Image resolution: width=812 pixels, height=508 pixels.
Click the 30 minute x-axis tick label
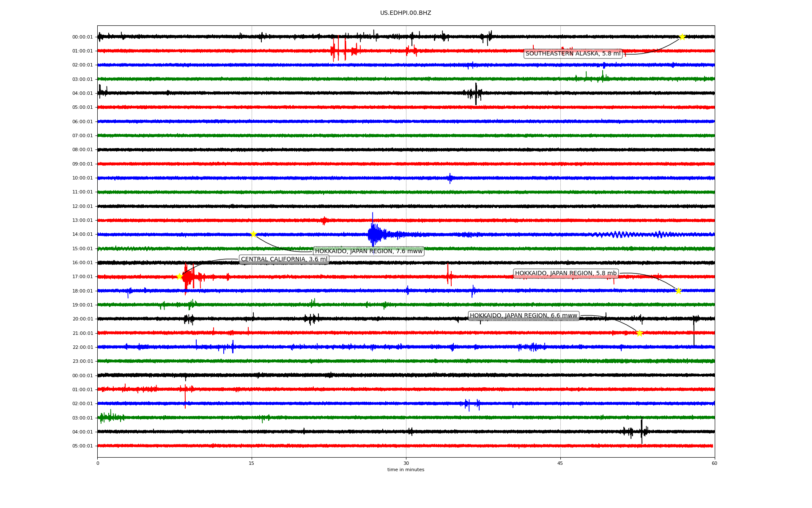(x=406, y=463)
